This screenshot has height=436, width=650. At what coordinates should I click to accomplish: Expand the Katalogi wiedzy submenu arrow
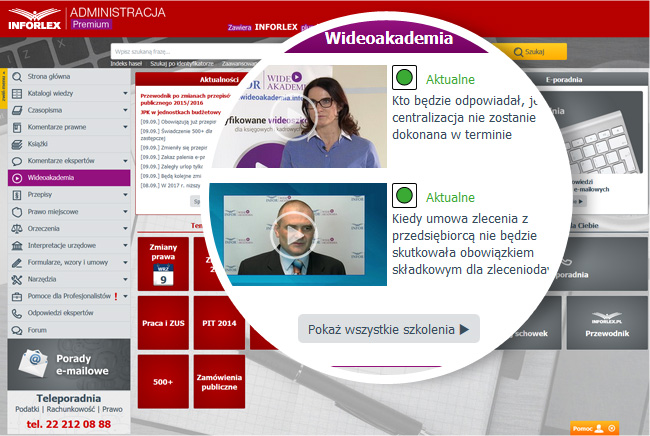tap(125, 94)
